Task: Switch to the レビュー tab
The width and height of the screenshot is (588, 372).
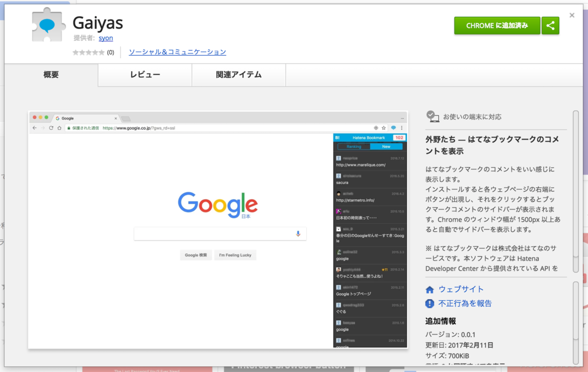Action: [145, 75]
